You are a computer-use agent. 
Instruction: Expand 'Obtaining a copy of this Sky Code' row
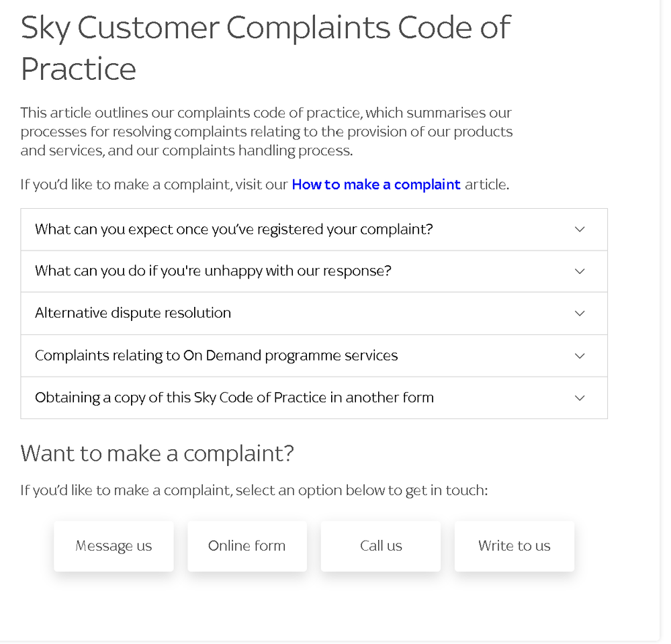(x=234, y=398)
